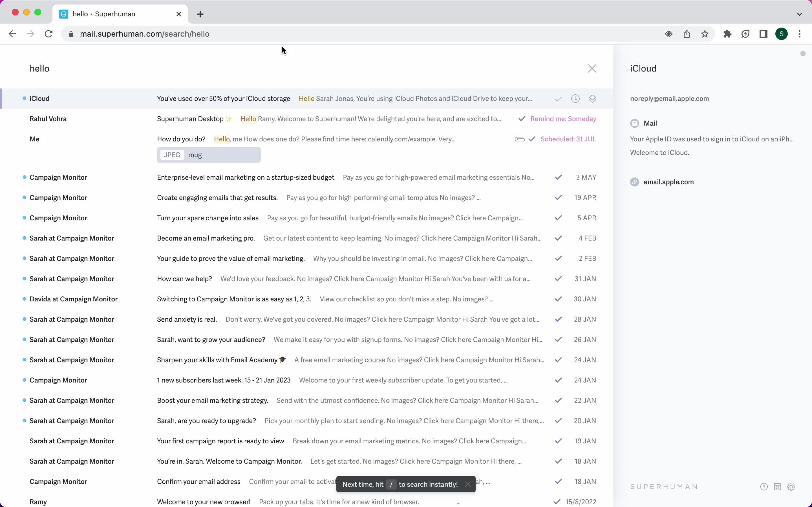Dismiss the Next time hit slash tooltip

tap(468, 484)
